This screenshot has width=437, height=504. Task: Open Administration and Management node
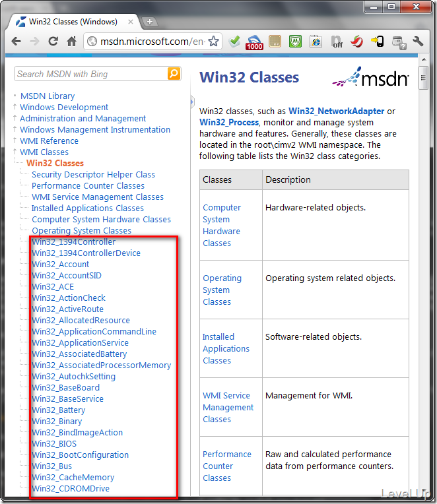83,119
